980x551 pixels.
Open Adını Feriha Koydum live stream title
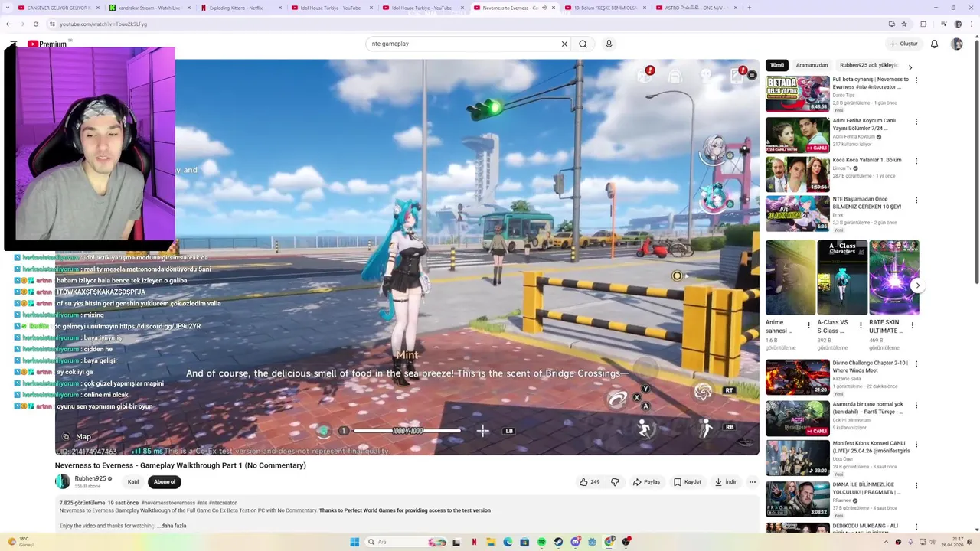pos(865,124)
